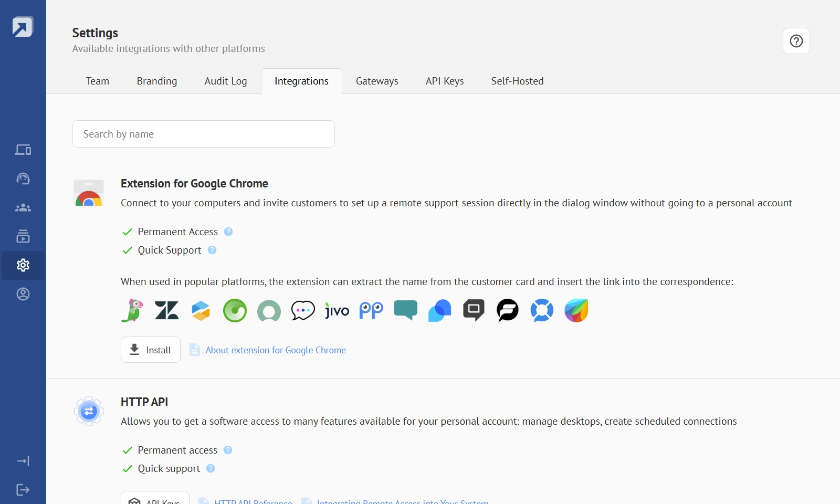Go to the API Keys tab
Screen dimensions: 840x504
point(445,81)
